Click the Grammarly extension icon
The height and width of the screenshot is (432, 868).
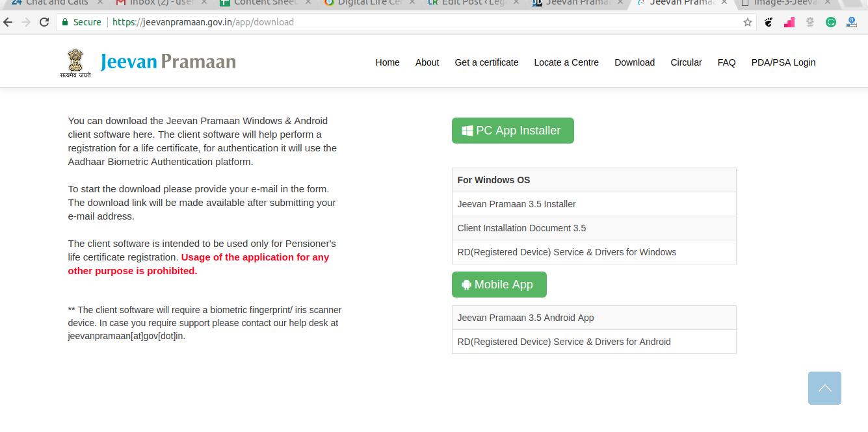[831, 22]
